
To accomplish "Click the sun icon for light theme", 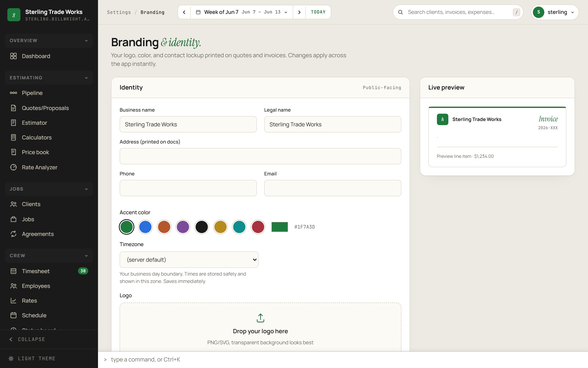I will (11, 358).
